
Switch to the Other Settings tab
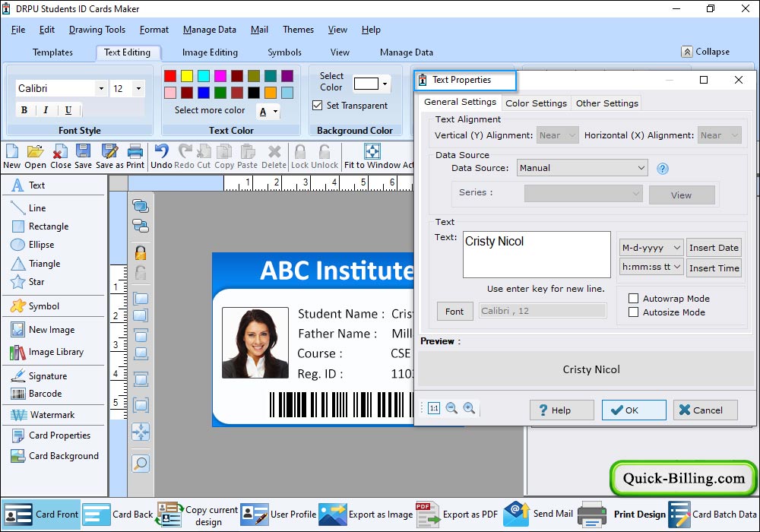606,103
